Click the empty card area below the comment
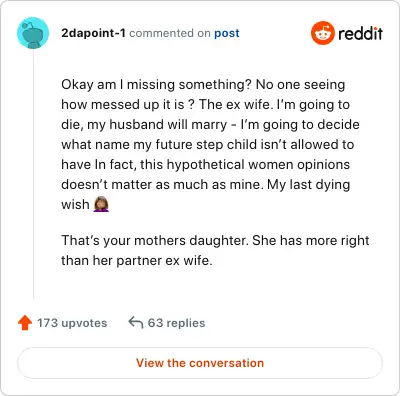Image resolution: width=400 pixels, height=396 pixels. click(x=213, y=287)
